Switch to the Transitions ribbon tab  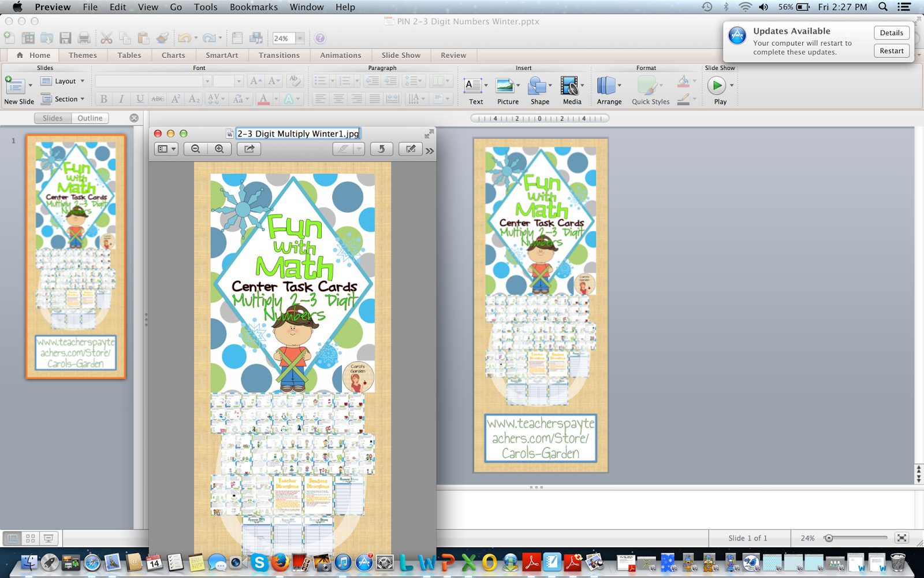point(279,55)
